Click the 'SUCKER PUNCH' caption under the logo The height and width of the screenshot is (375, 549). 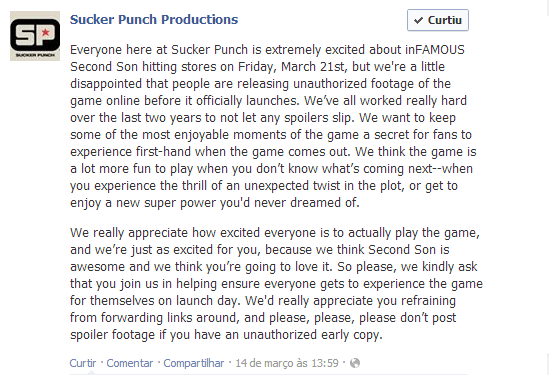35,55
